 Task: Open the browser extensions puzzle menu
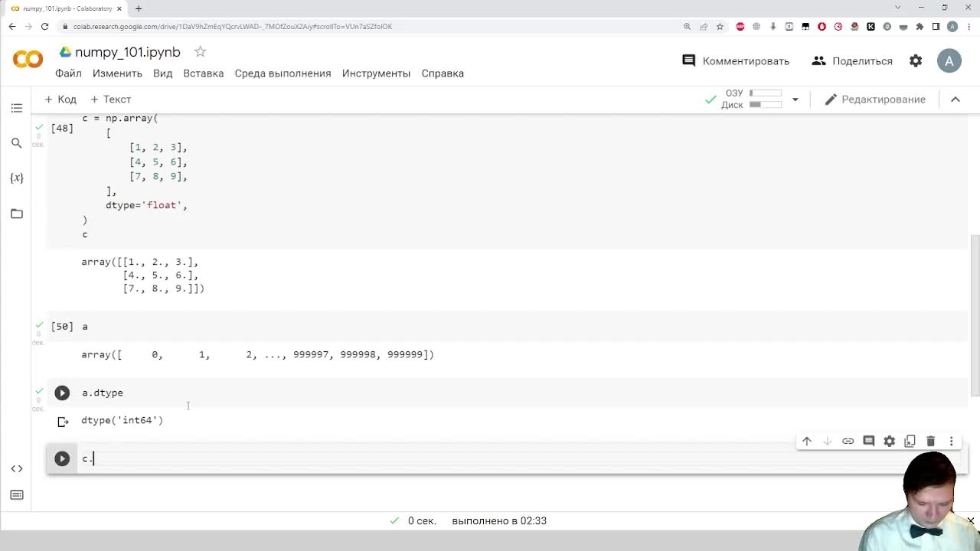[x=920, y=26]
